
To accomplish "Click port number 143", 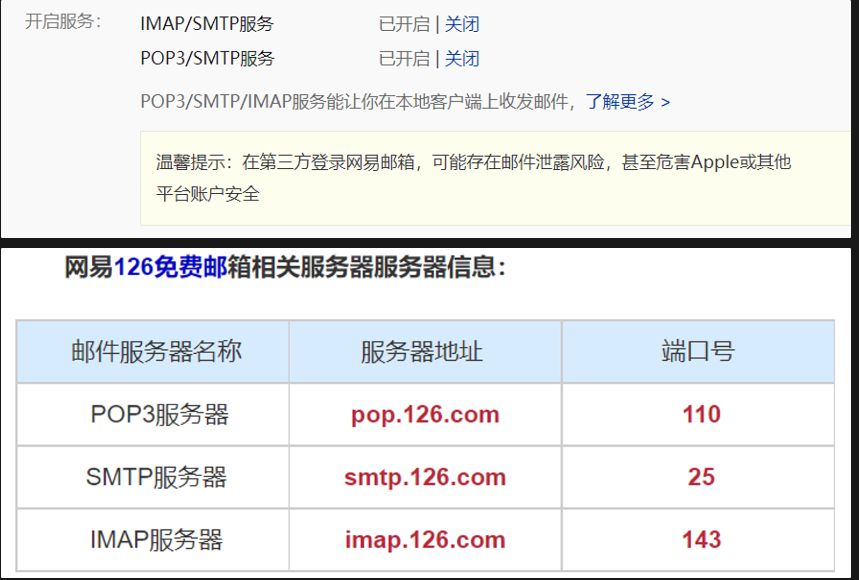I will (701, 540).
